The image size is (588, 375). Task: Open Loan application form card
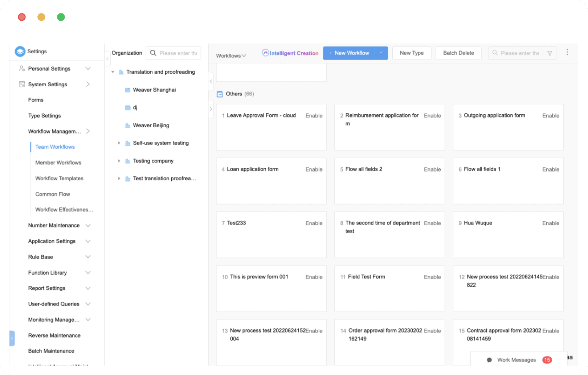[x=271, y=181]
